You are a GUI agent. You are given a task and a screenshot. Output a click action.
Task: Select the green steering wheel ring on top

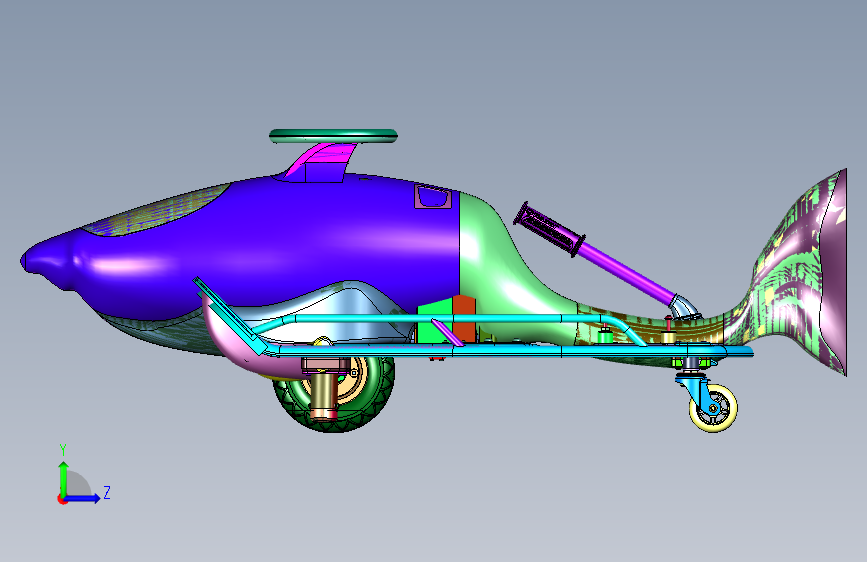(x=333, y=136)
